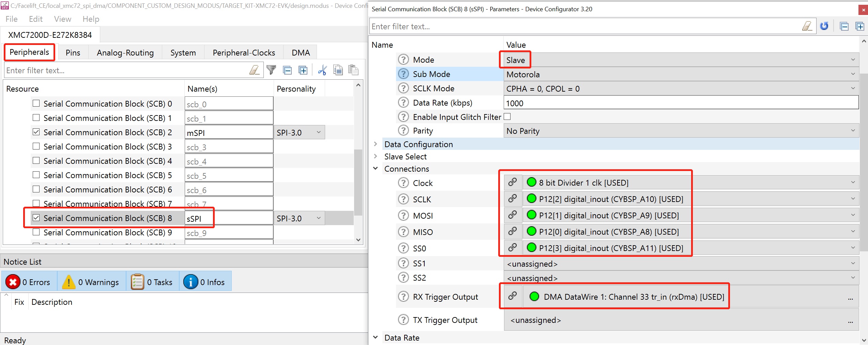
Task: Click the Cut scissors icon
Action: pyautogui.click(x=322, y=70)
